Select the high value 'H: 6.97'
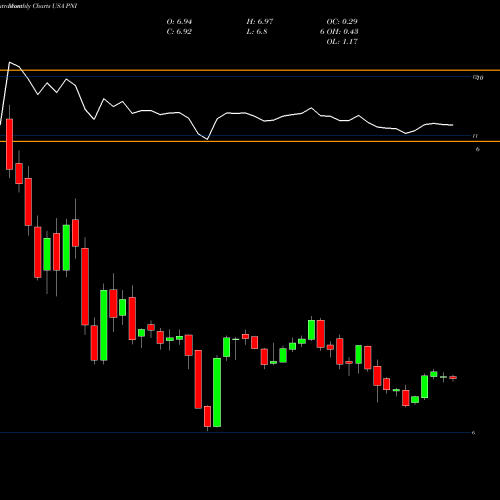The width and height of the screenshot is (500, 500). tap(260, 22)
